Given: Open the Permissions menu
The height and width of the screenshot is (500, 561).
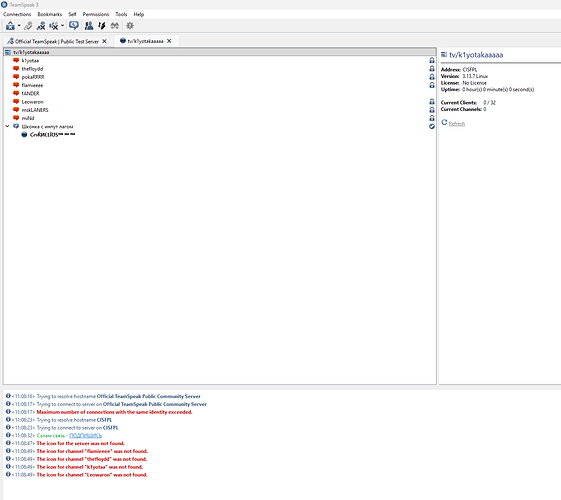Looking at the screenshot, I should 96,14.
